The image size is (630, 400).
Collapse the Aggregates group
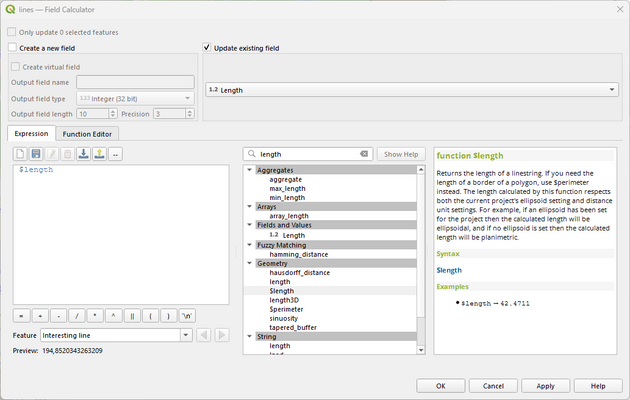click(250, 170)
